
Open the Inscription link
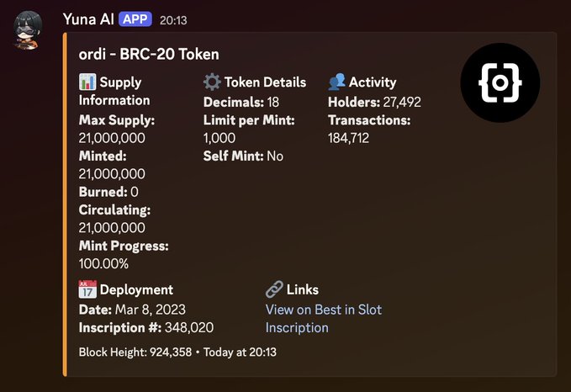point(297,327)
